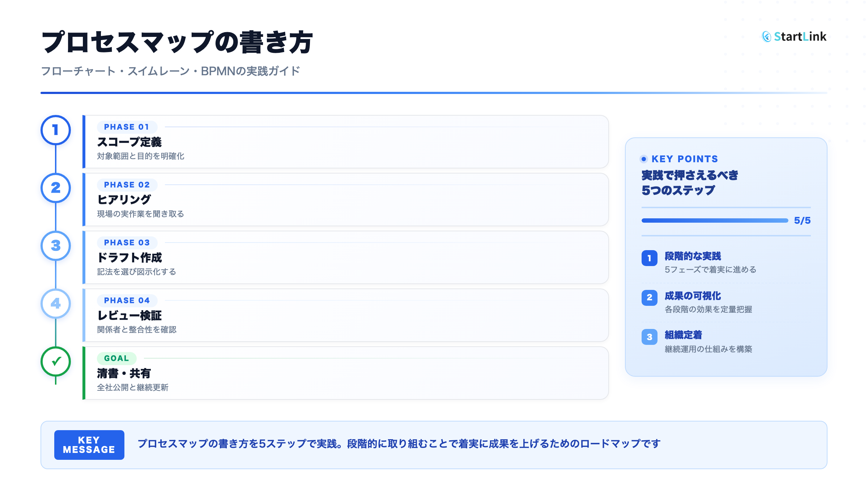Click the 5/5 progress bar
Screen dimensions: 868x488
714,221
